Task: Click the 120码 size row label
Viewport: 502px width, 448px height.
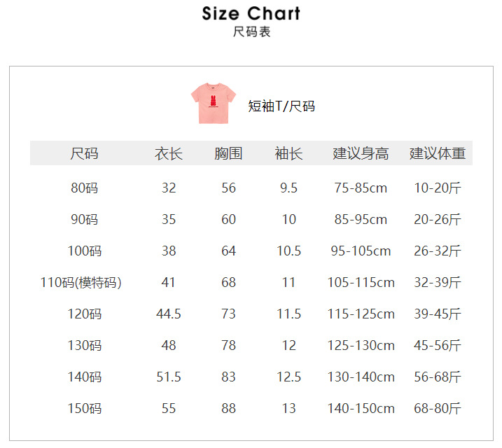Action: (85, 314)
